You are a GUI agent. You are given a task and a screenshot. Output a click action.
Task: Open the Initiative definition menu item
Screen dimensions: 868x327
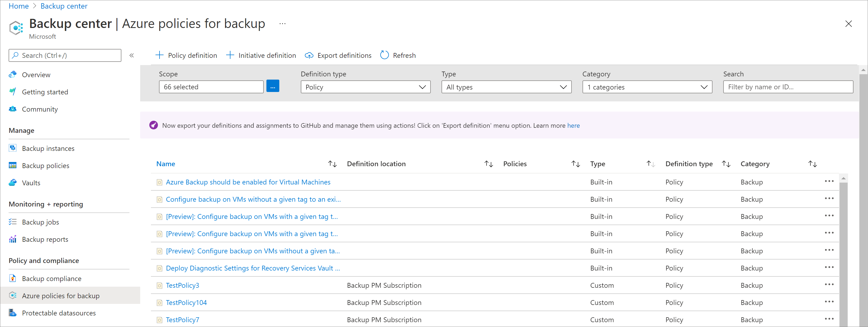pyautogui.click(x=261, y=55)
